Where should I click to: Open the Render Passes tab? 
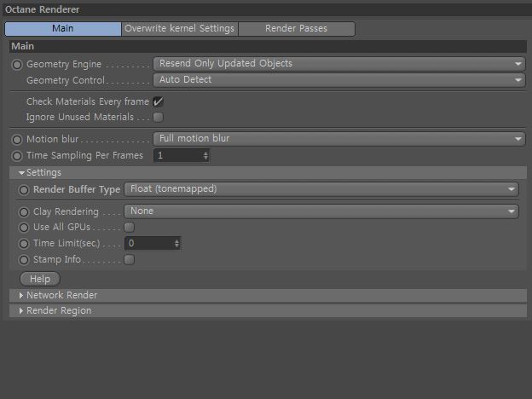tap(297, 28)
